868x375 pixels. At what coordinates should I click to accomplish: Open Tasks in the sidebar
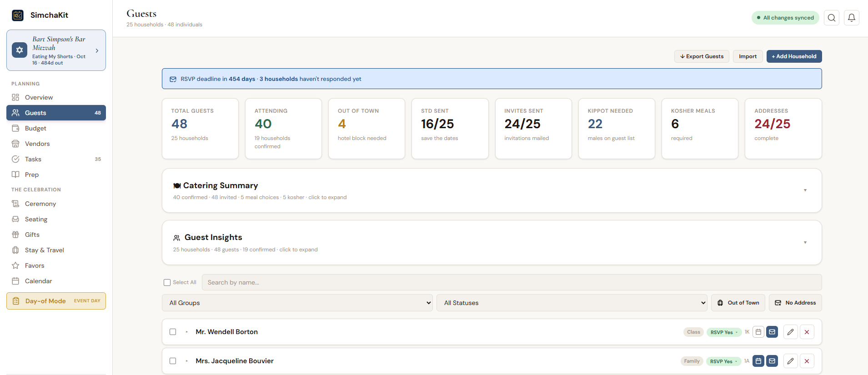(56, 159)
